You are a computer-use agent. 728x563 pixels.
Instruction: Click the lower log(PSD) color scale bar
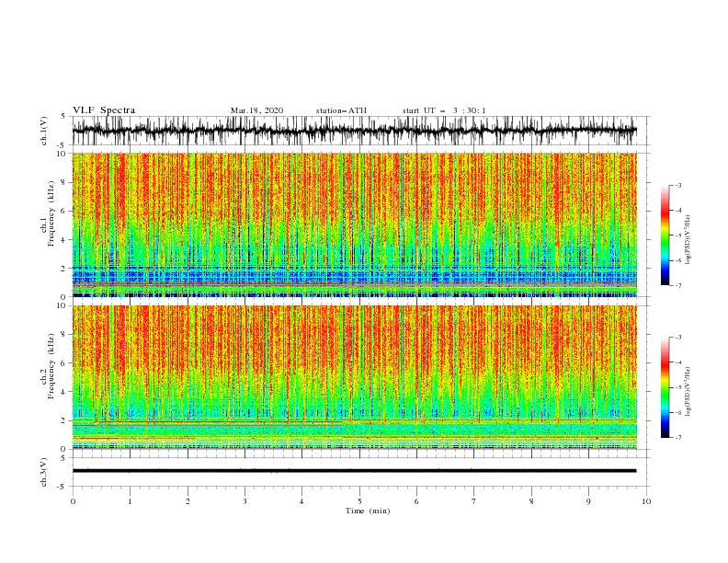(x=665, y=387)
